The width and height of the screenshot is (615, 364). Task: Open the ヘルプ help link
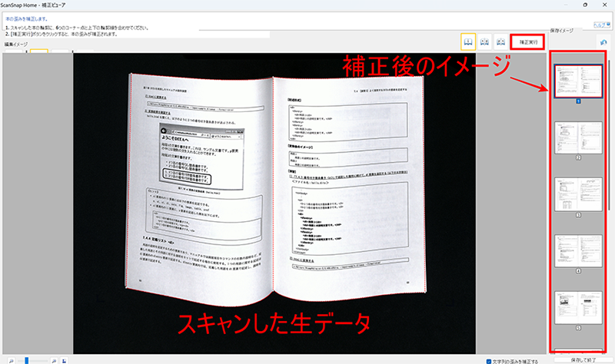click(x=602, y=25)
